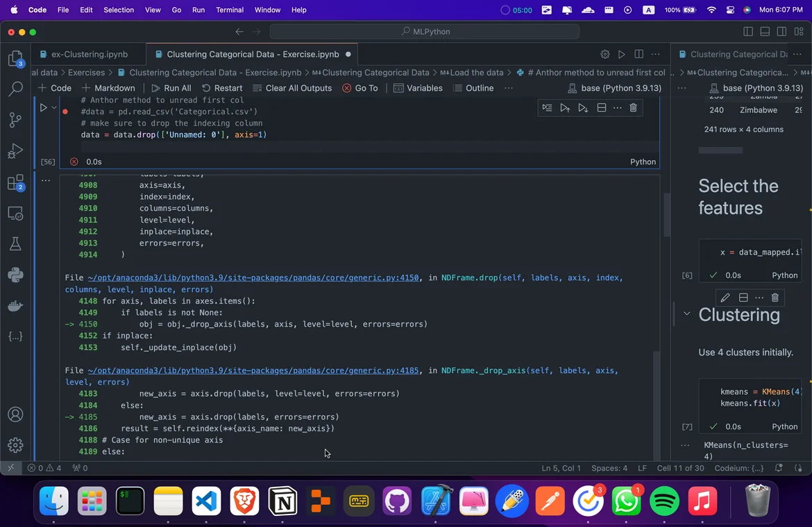The image size is (812, 527).
Task: Open the Search view in activity bar
Action: tap(15, 89)
